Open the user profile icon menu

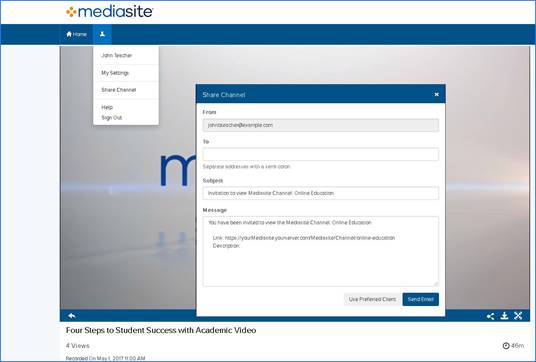click(x=102, y=34)
